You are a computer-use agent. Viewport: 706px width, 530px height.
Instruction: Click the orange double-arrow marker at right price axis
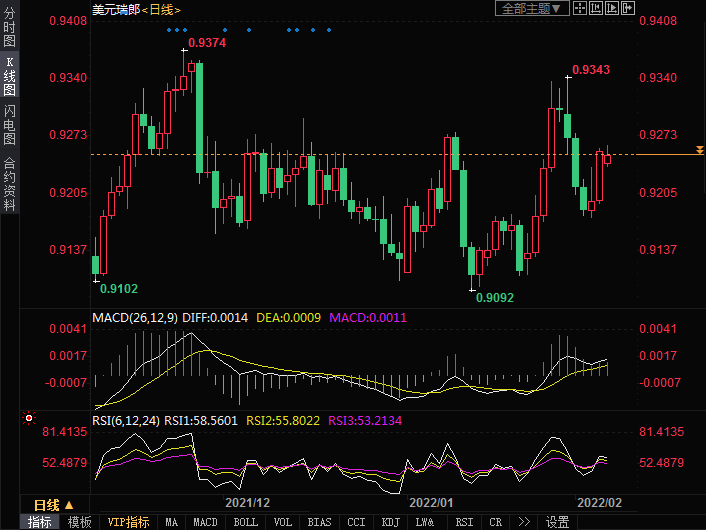point(700,150)
